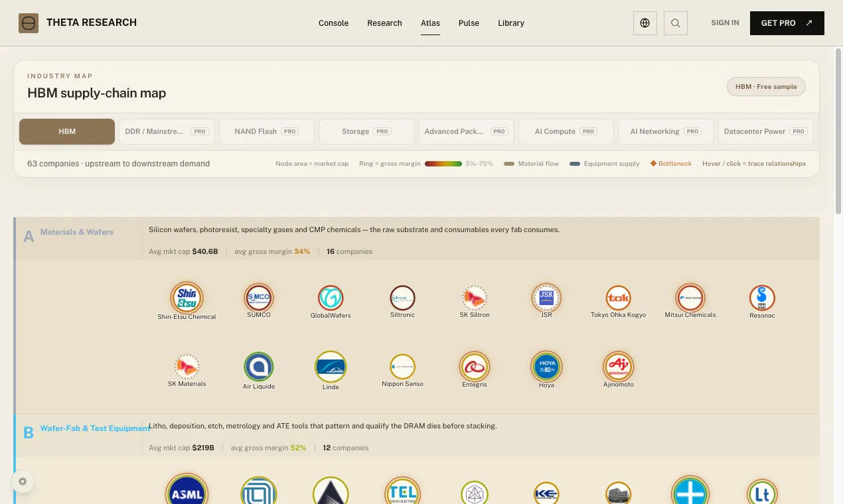Select the Nippon Sanso node
Screen dimensions: 843x504
pos(402,367)
